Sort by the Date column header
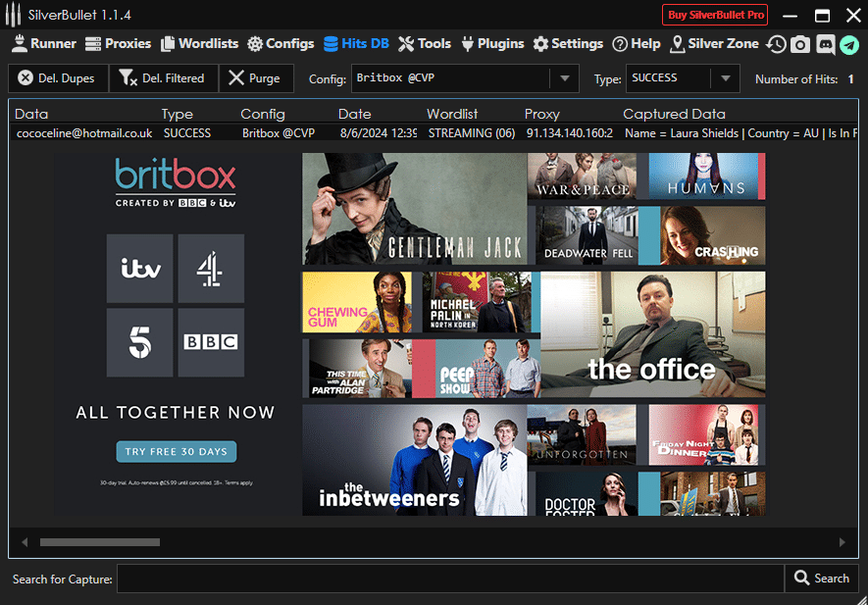 point(354,114)
